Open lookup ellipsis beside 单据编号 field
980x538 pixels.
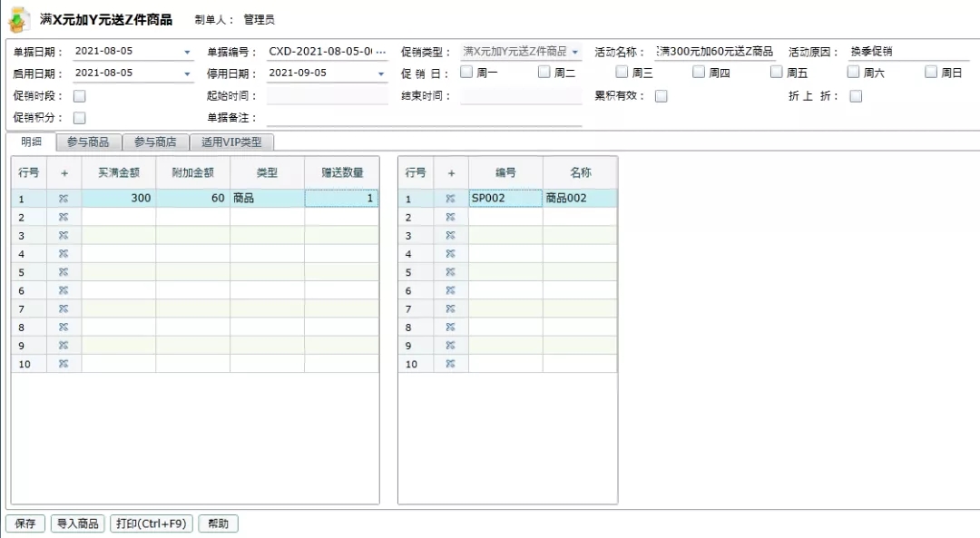coord(380,51)
